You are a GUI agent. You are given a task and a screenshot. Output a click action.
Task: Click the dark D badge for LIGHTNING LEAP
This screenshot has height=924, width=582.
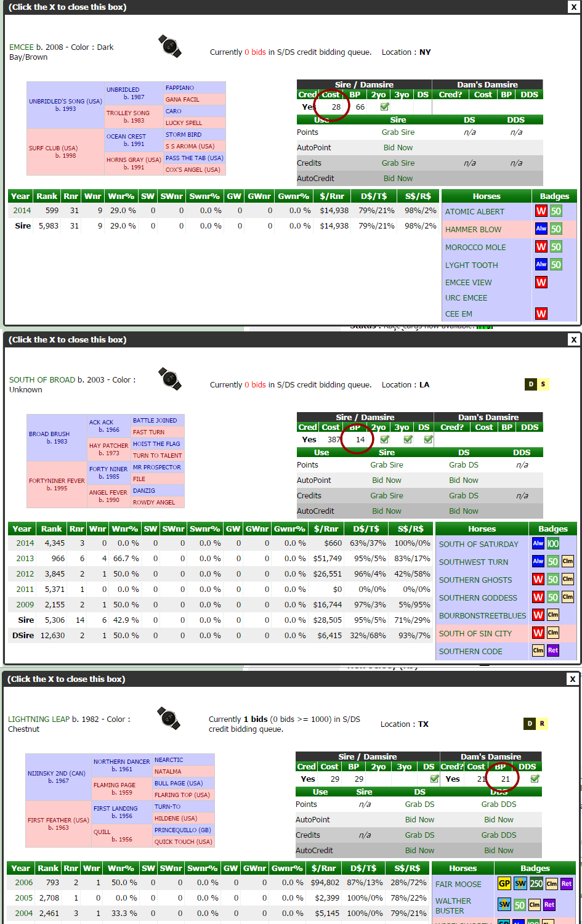[530, 724]
